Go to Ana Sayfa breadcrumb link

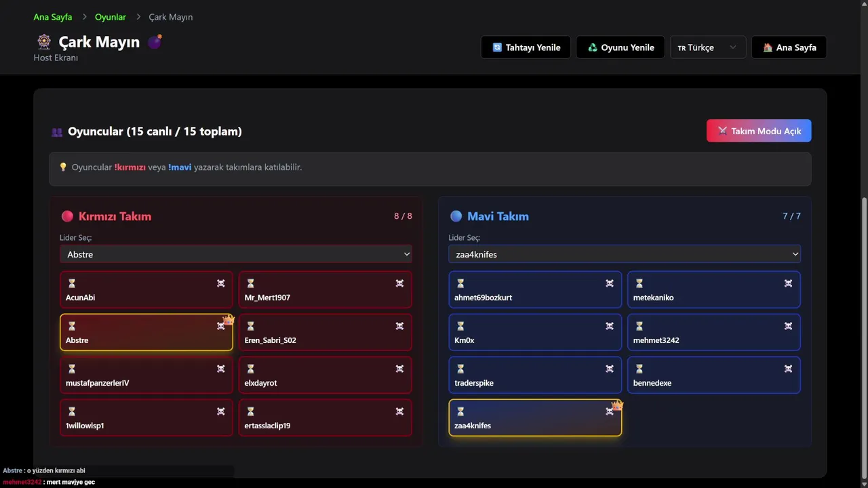53,17
